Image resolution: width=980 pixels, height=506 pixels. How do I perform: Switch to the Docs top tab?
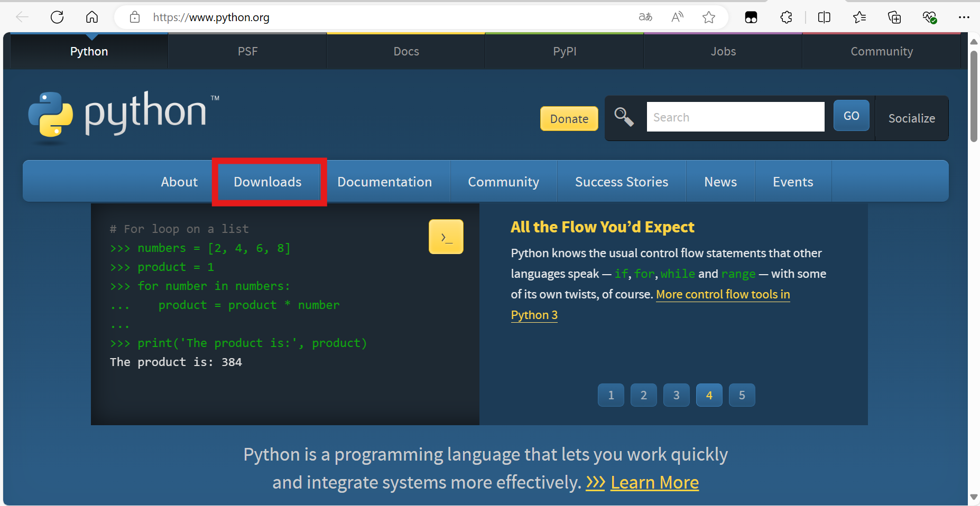406,51
